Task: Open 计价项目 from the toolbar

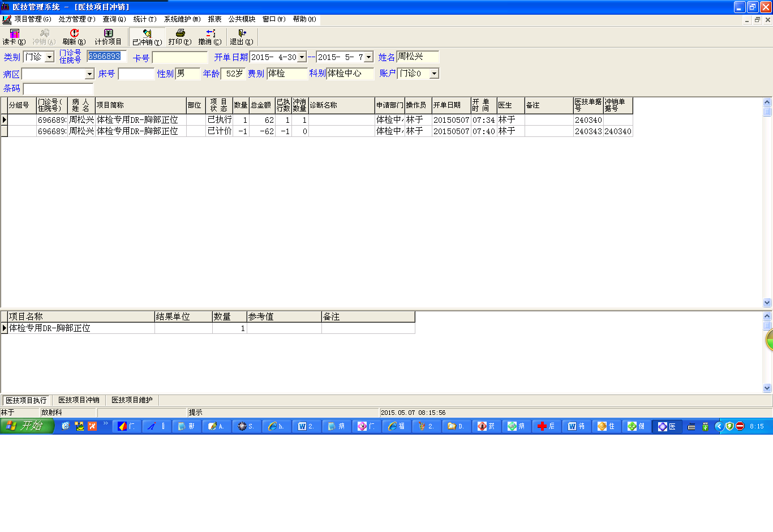Action: 108,37
